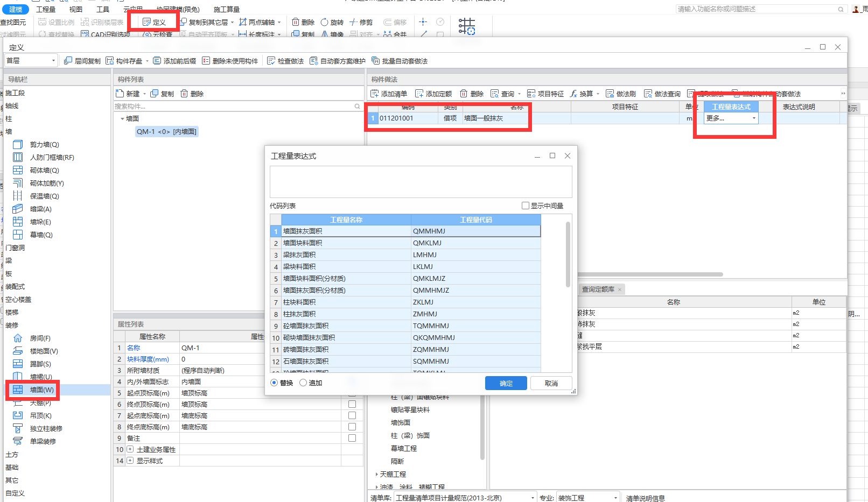Click expression text area in dialog

point(421,182)
